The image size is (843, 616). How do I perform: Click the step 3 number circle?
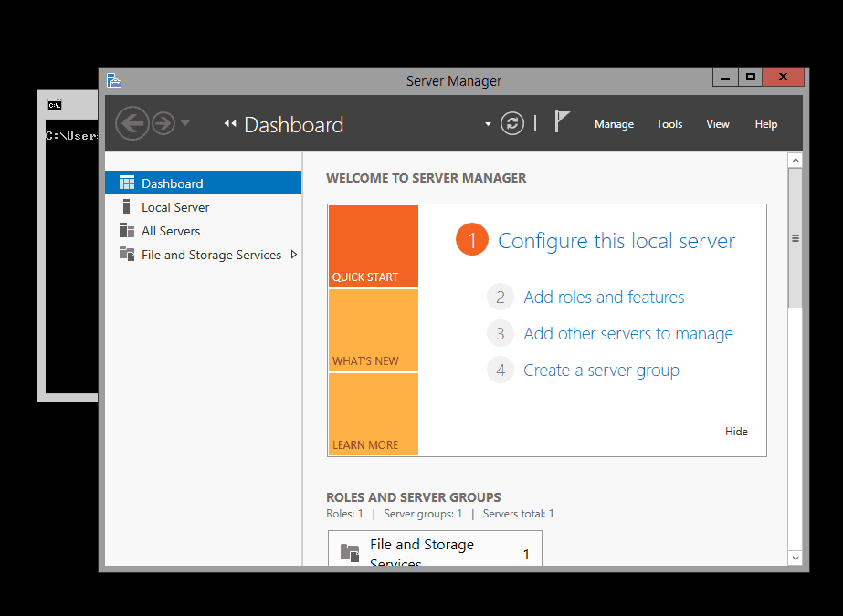(500, 333)
